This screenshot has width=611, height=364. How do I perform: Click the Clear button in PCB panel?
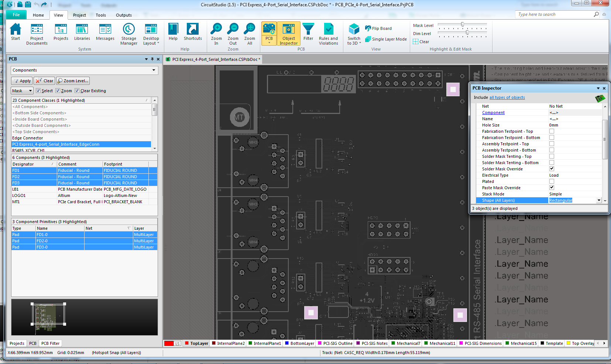[x=44, y=81]
